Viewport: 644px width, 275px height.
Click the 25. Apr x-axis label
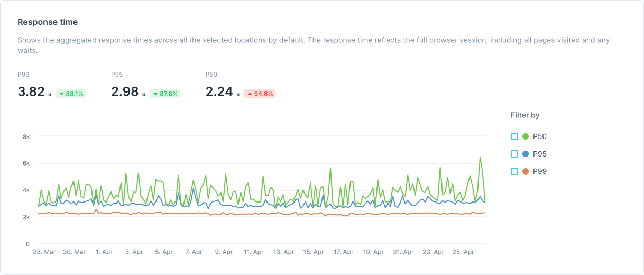[463, 252]
